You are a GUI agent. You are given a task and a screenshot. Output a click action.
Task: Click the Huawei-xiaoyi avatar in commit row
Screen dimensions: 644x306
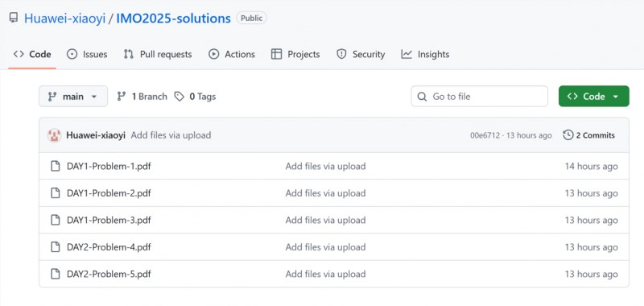(x=54, y=135)
